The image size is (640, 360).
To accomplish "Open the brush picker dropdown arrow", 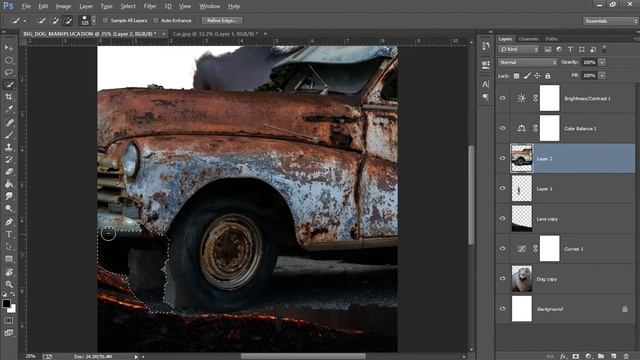I will tap(94, 20).
